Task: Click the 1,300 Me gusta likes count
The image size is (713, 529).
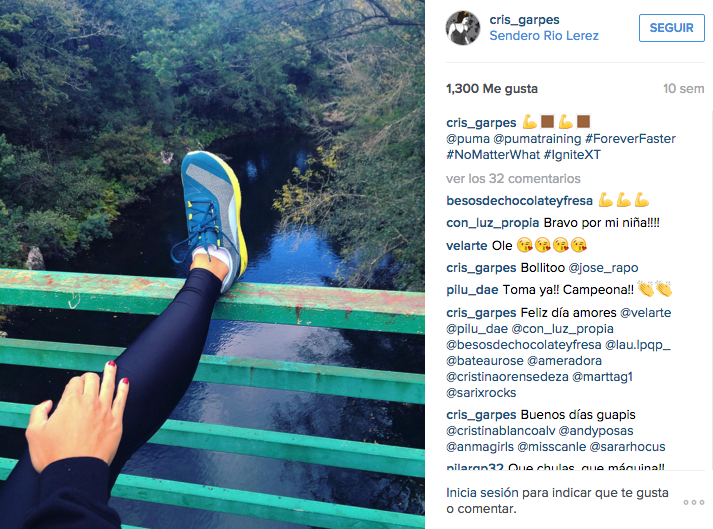Action: pos(492,89)
